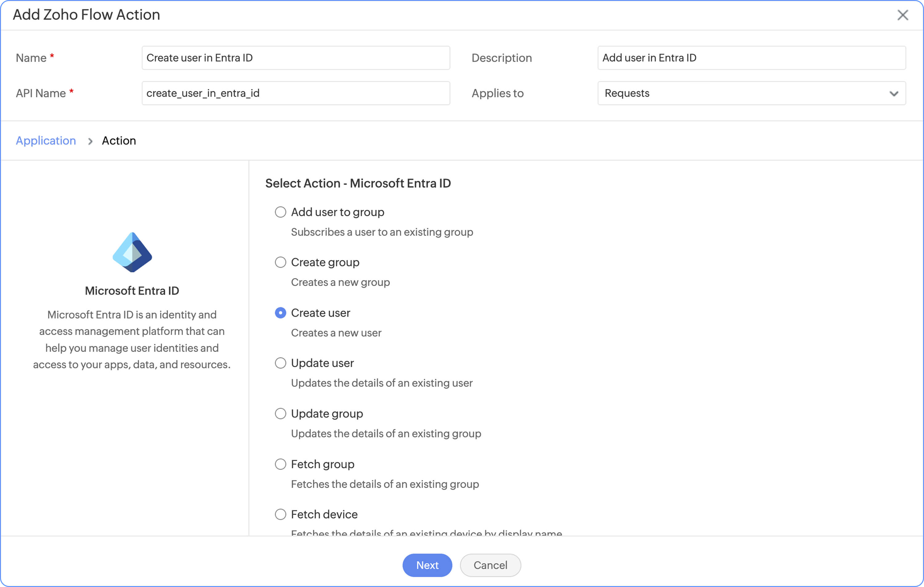Click the Applies to dropdown arrow
The width and height of the screenshot is (924, 587).
(894, 94)
